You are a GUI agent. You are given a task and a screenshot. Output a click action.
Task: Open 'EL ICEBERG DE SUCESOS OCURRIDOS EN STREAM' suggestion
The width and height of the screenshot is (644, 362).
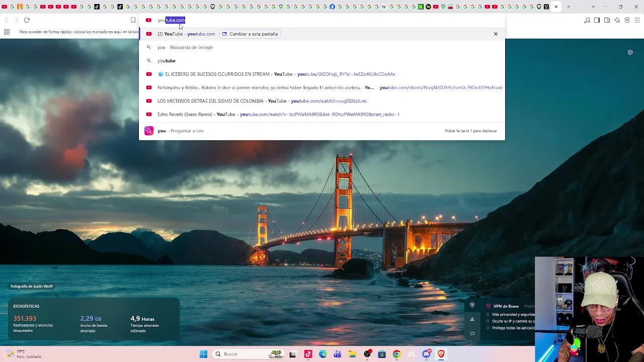(322, 74)
